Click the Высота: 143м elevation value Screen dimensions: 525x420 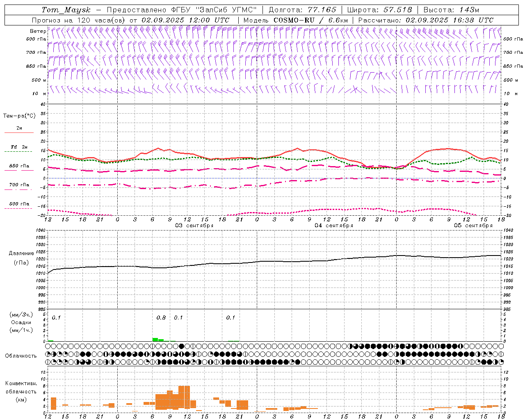click(452, 10)
